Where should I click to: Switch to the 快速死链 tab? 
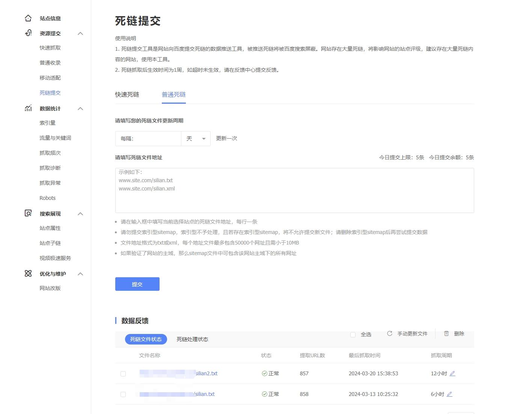pos(127,95)
